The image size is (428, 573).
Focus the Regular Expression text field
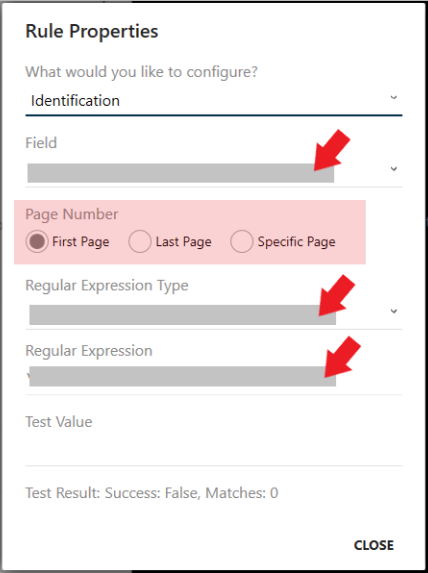[x=213, y=376]
